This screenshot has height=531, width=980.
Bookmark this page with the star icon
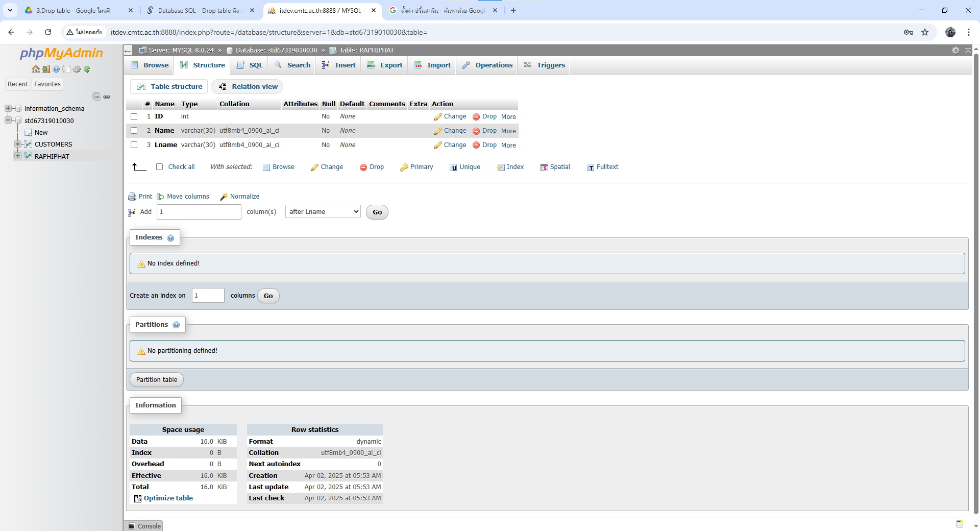(925, 32)
